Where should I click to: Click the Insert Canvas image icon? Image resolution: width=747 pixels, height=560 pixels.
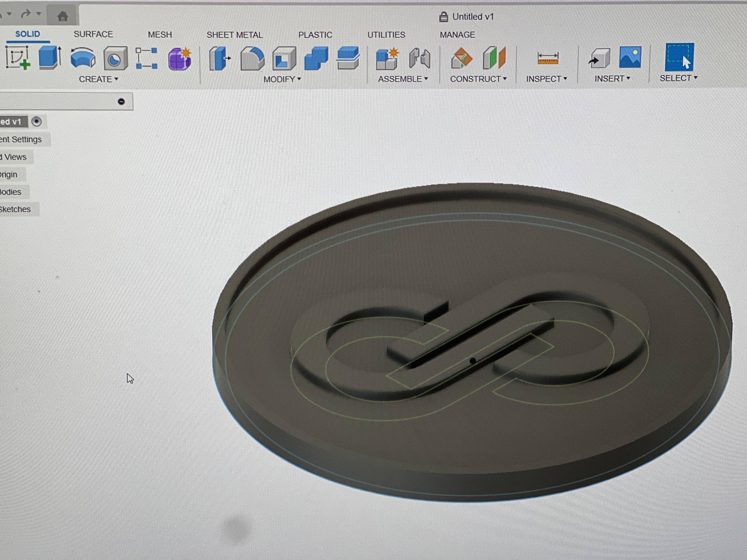(630, 57)
